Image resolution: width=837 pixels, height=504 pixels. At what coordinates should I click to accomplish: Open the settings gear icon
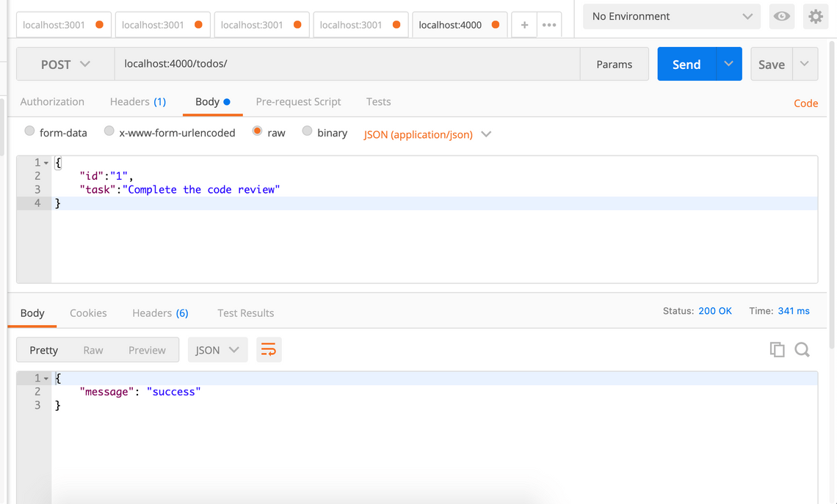coord(815,17)
